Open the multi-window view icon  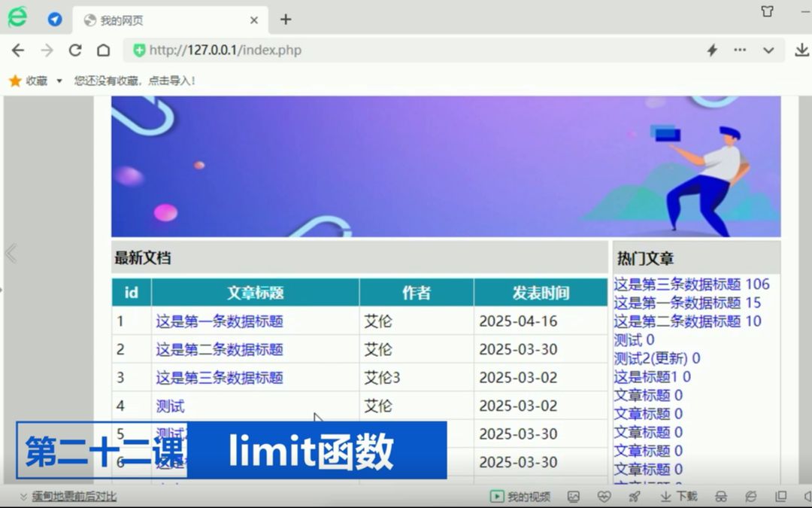click(x=780, y=497)
